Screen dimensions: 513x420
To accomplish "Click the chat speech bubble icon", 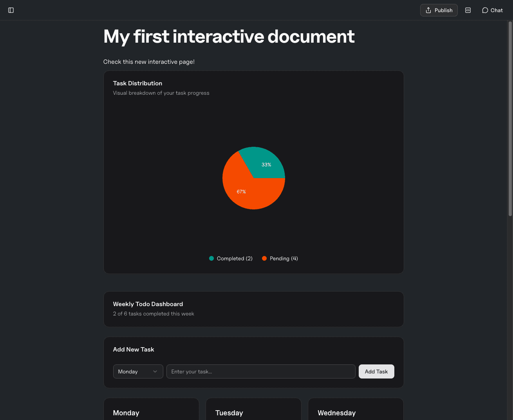I will (x=484, y=10).
